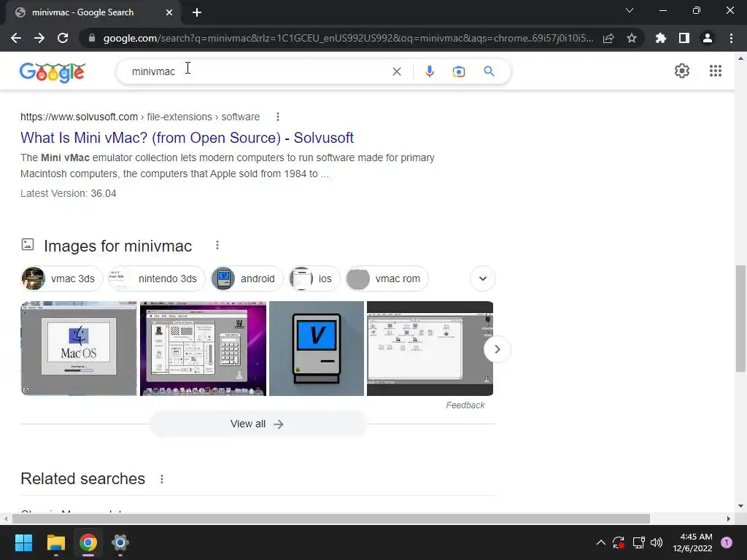Click the Latest Version: 36.04 text
747x560 pixels.
click(68, 193)
